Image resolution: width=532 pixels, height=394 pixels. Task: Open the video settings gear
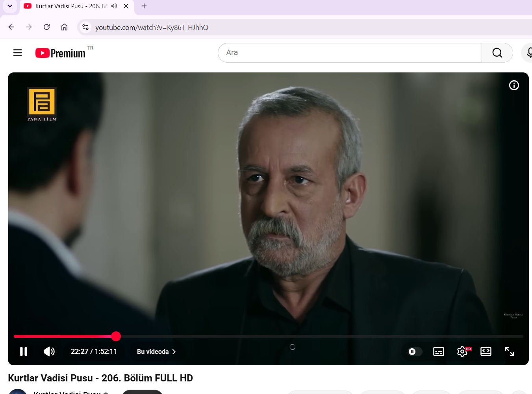[x=462, y=351]
